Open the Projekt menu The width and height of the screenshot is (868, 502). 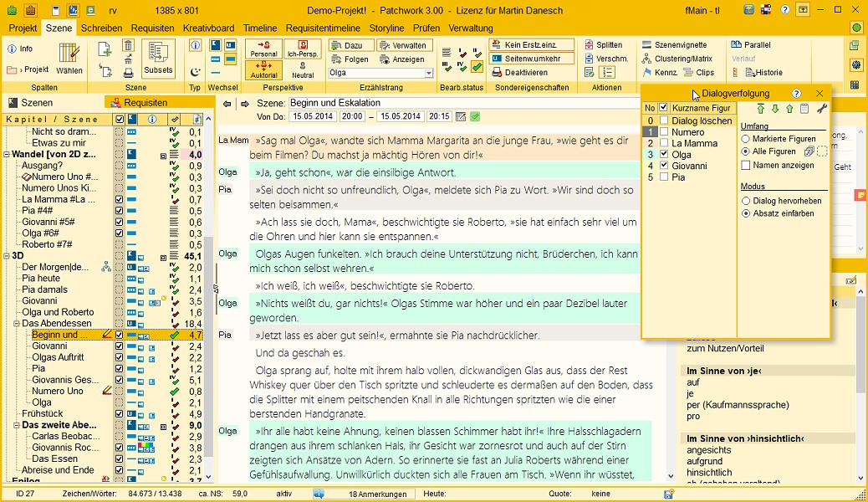(x=23, y=28)
